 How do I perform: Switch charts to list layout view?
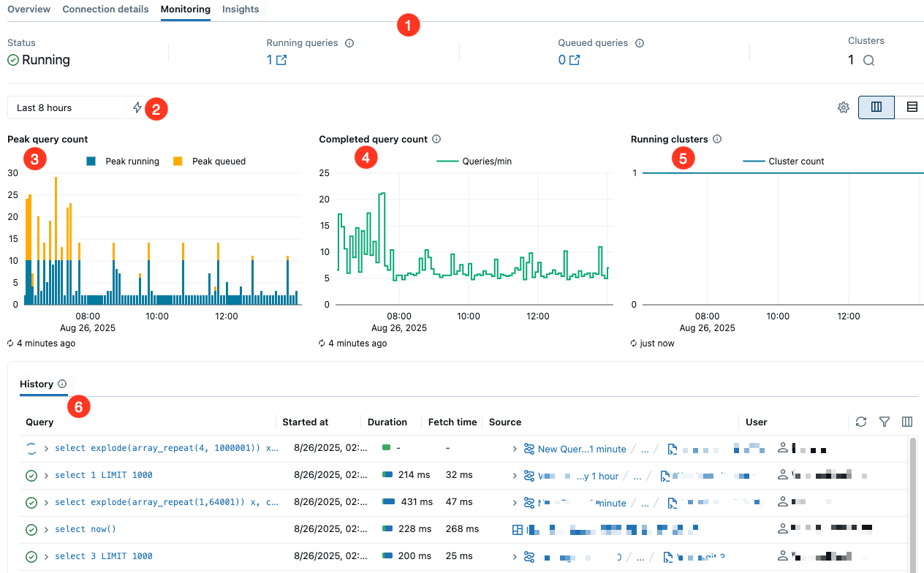(910, 107)
